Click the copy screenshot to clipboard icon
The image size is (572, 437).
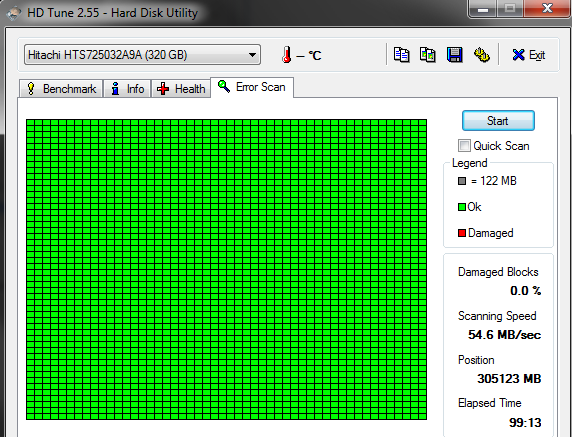pyautogui.click(x=428, y=55)
